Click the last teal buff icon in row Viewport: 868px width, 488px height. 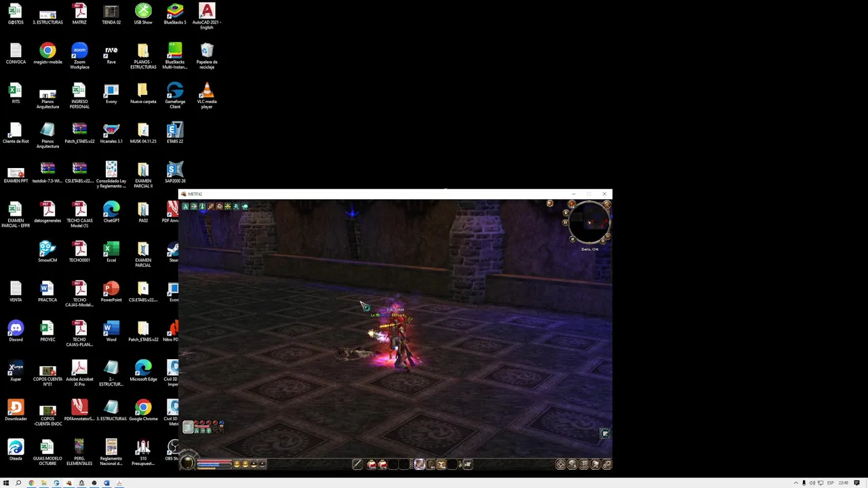pyautogui.click(x=245, y=206)
